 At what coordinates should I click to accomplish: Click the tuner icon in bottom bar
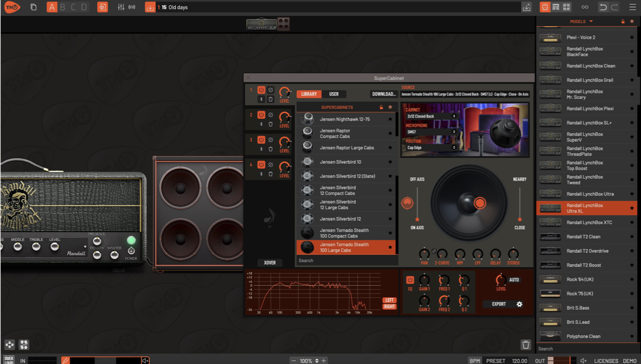coord(65,360)
